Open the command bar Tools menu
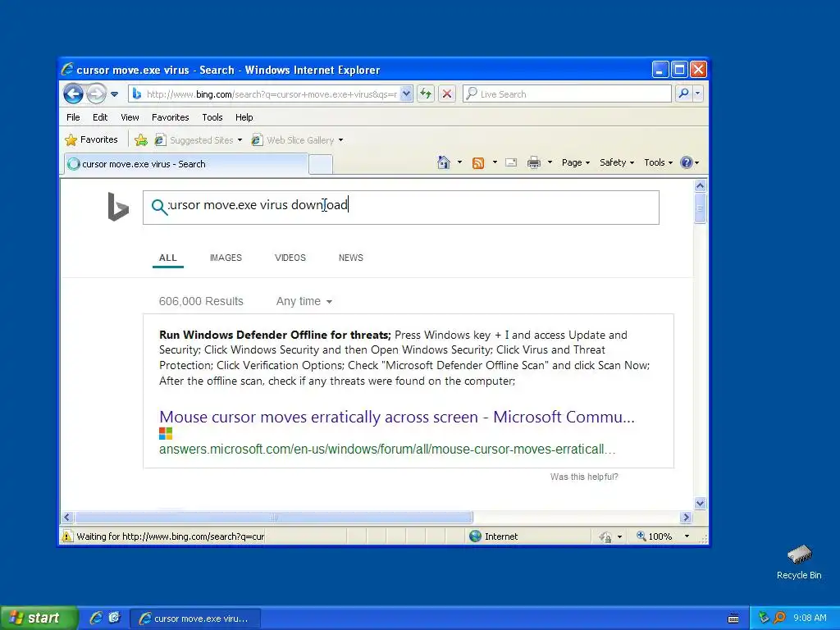840x630 pixels. pyautogui.click(x=658, y=162)
